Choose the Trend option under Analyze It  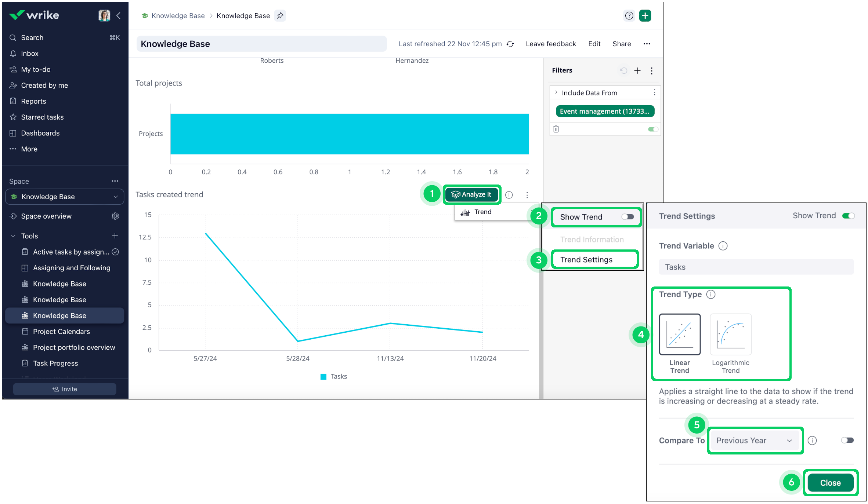click(x=482, y=212)
